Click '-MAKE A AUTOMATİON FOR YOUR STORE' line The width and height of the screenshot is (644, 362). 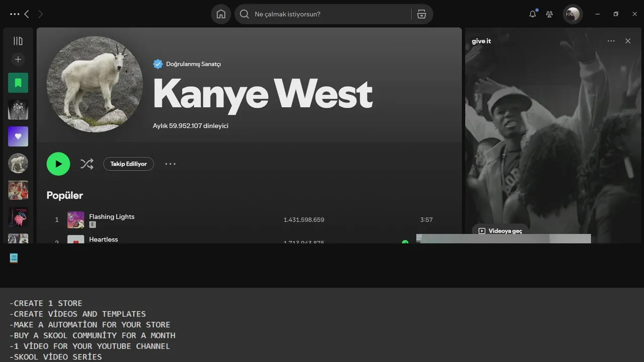[90, 325]
